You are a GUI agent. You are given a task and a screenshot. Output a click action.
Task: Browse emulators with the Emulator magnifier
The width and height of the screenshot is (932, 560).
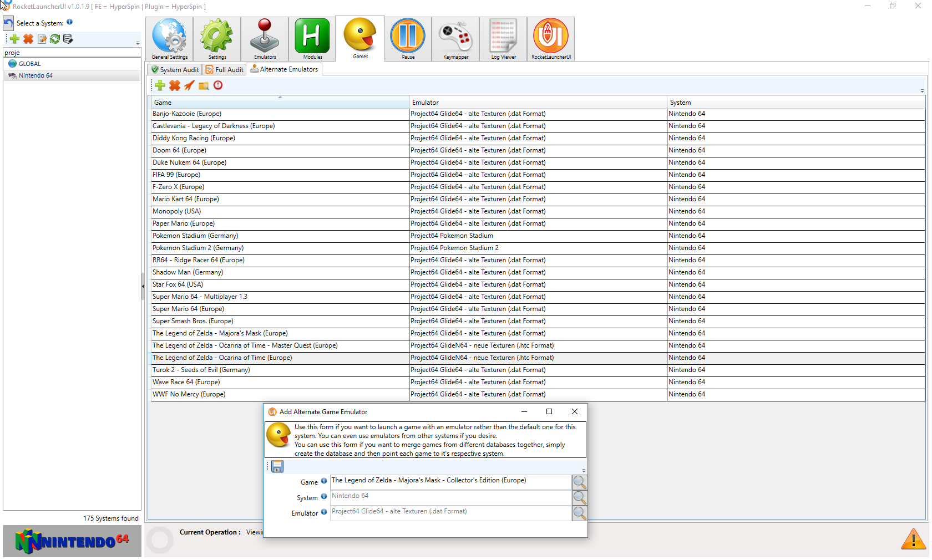(x=580, y=513)
